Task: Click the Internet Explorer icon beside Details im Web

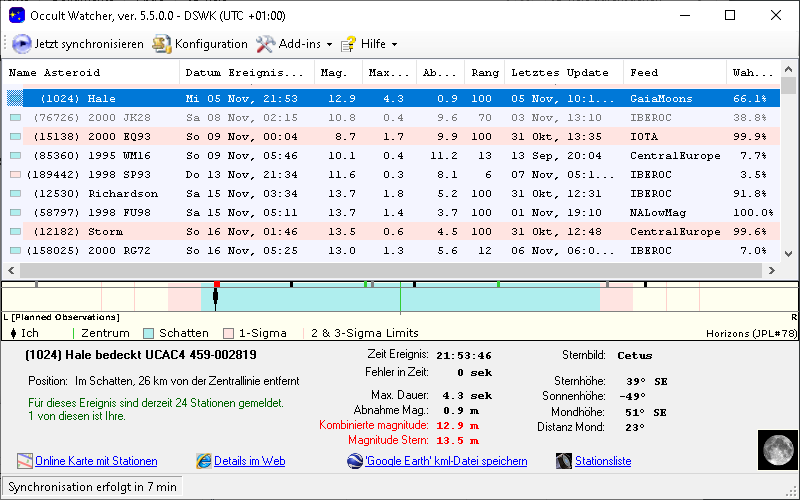Action: 204,461
